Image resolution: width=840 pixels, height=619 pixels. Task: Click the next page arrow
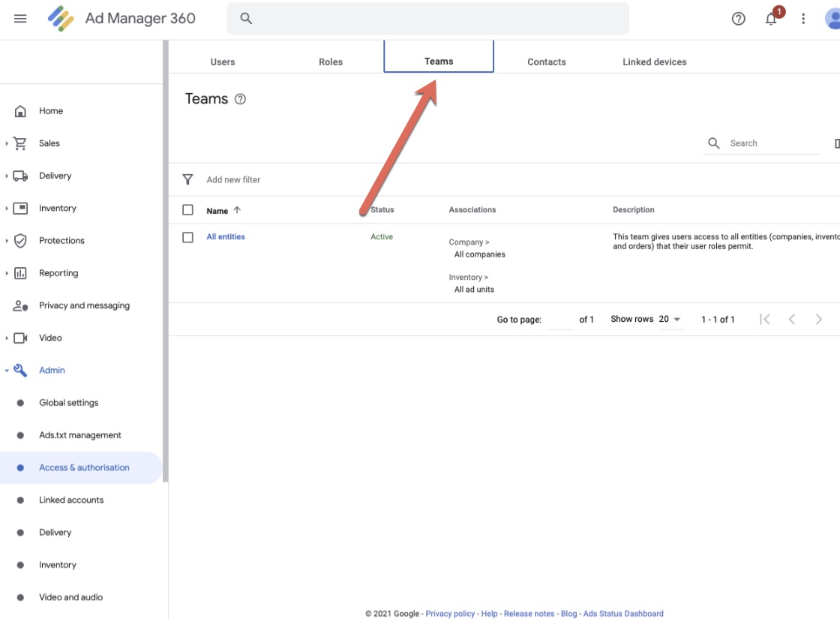(818, 320)
